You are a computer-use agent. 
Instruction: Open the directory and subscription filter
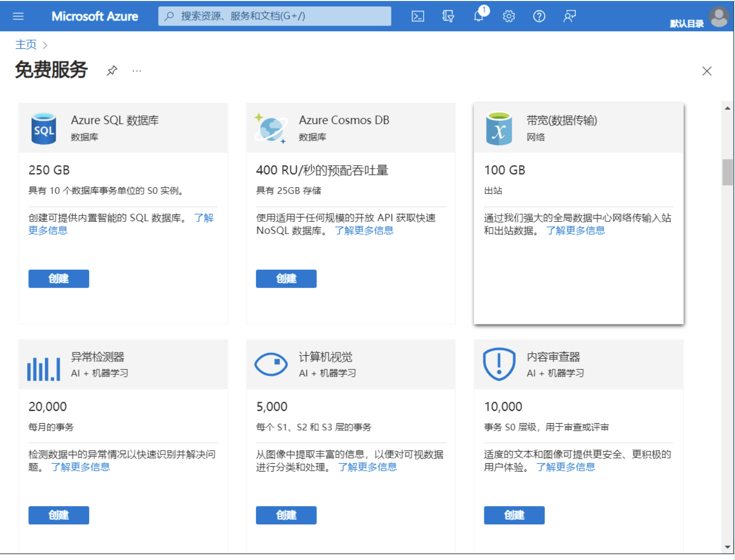tap(448, 16)
